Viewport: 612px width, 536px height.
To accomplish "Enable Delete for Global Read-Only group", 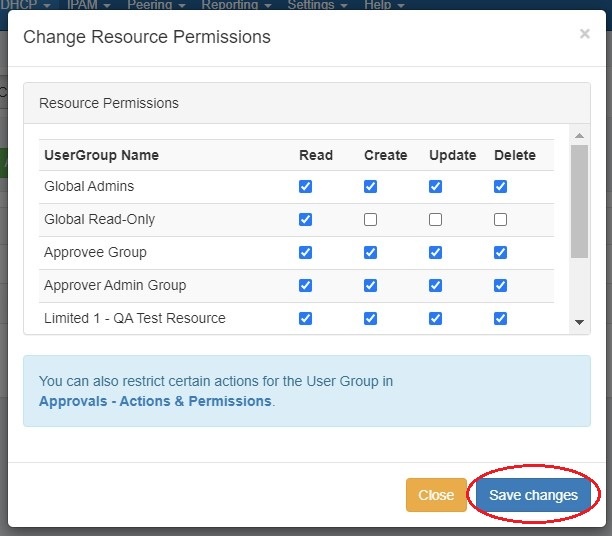I will tap(501, 220).
